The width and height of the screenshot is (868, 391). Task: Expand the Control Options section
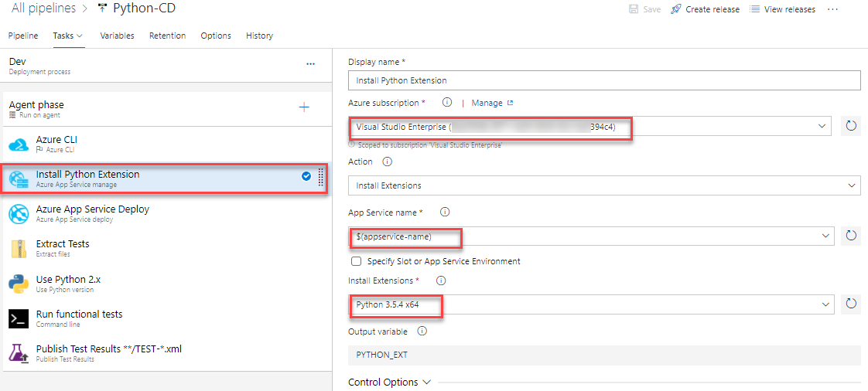tap(389, 382)
